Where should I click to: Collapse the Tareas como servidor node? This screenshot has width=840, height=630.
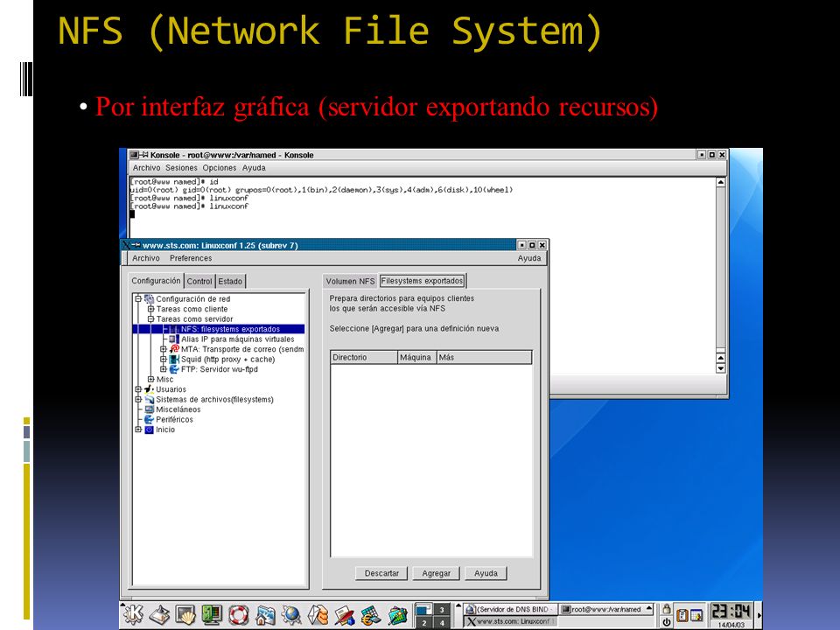tap(150, 319)
